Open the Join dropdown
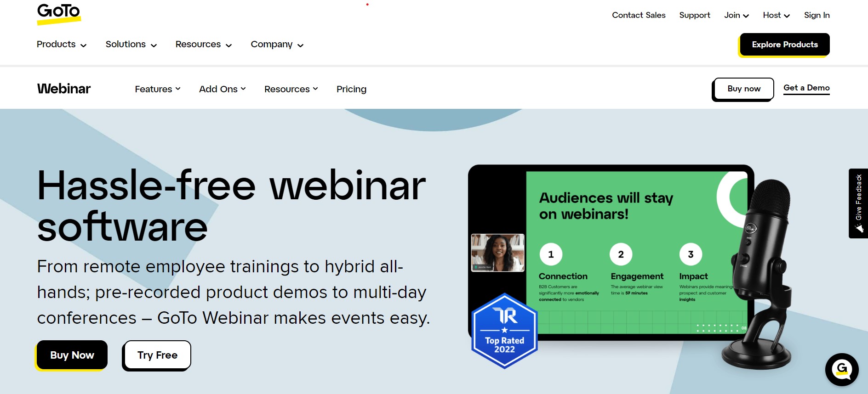Image resolution: width=868 pixels, height=394 pixels. click(x=737, y=15)
